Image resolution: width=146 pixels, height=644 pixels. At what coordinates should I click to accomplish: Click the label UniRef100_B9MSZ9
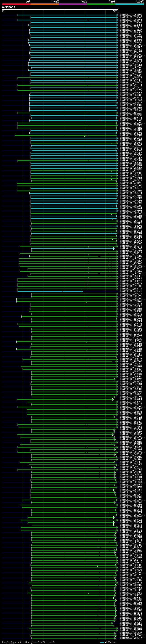click(131, 77)
